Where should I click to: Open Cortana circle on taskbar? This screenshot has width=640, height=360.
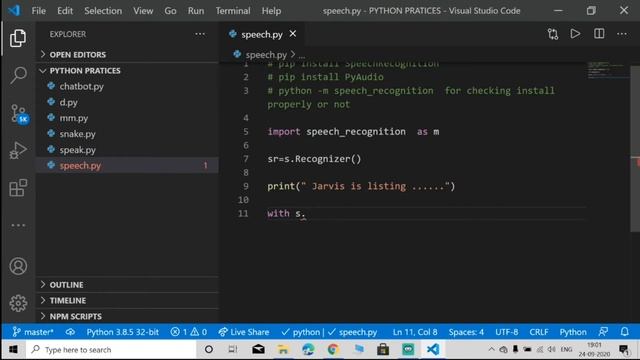tap(209, 349)
